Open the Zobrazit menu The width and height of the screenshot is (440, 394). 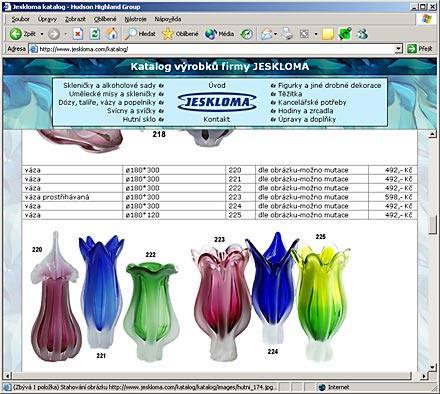75,19
